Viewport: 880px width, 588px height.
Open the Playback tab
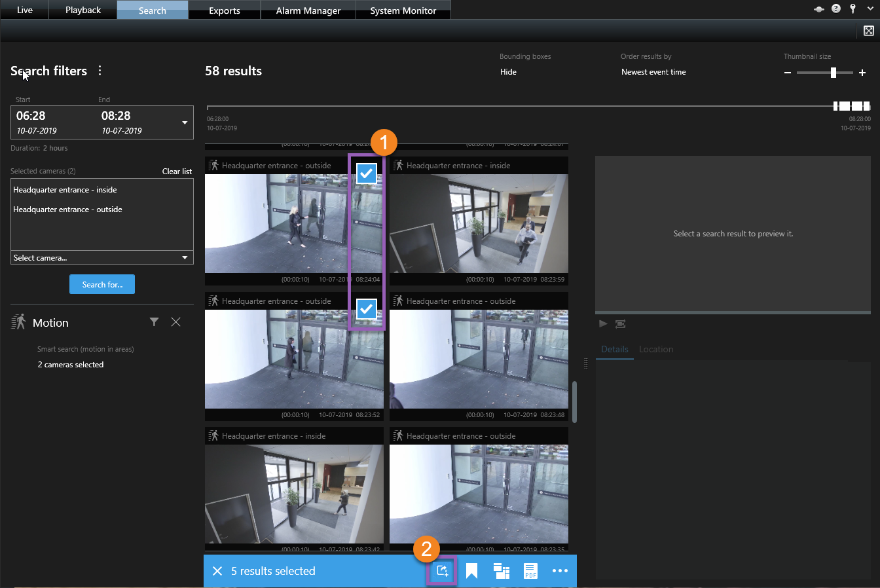[83, 10]
